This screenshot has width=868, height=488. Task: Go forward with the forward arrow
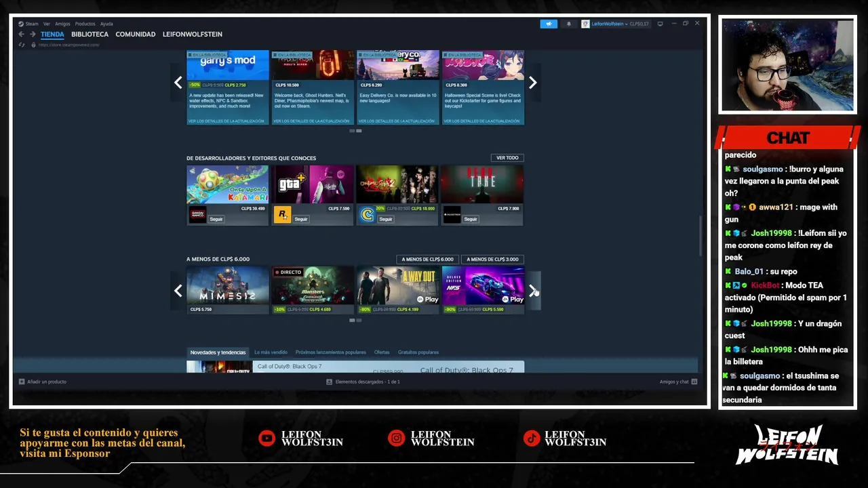(x=32, y=34)
